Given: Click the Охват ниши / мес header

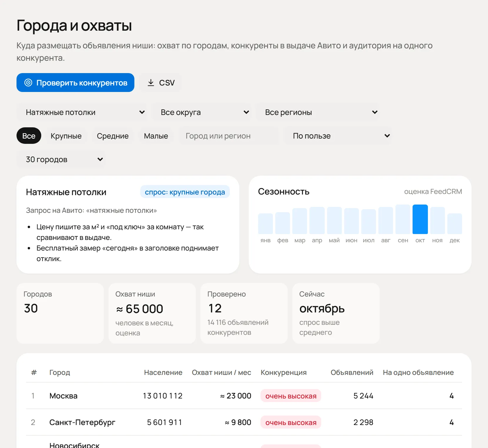Looking at the screenshot, I should (222, 372).
